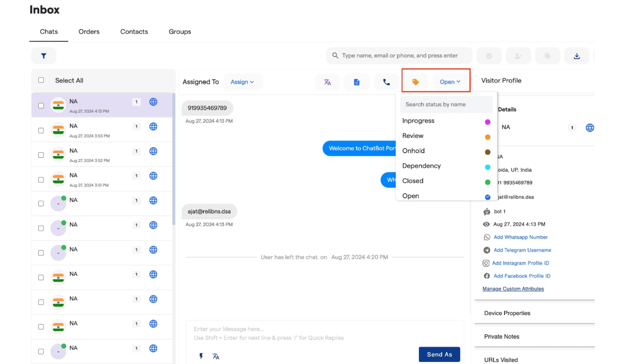Pick the magenta Inprogress status dot
The width and height of the screenshot is (644, 364).
pos(487,122)
